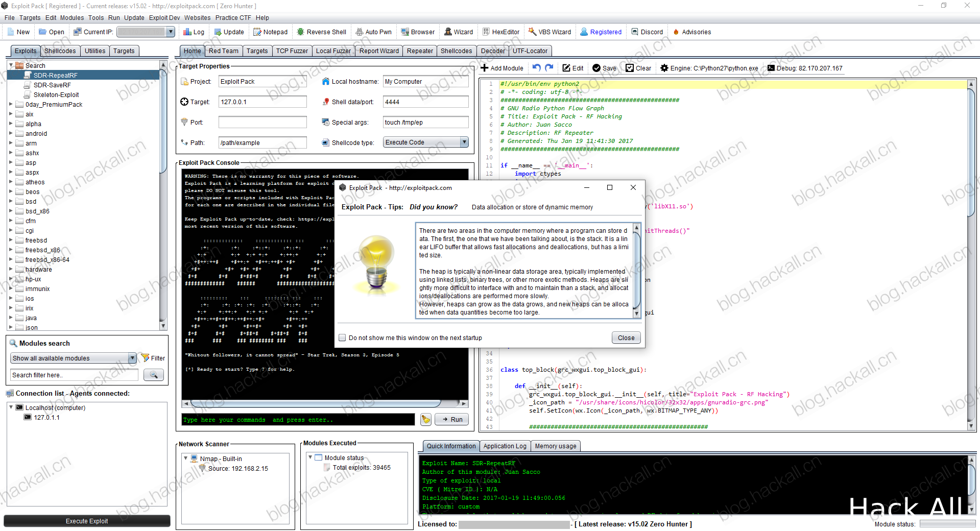Click the Engine python path setting

click(x=709, y=68)
